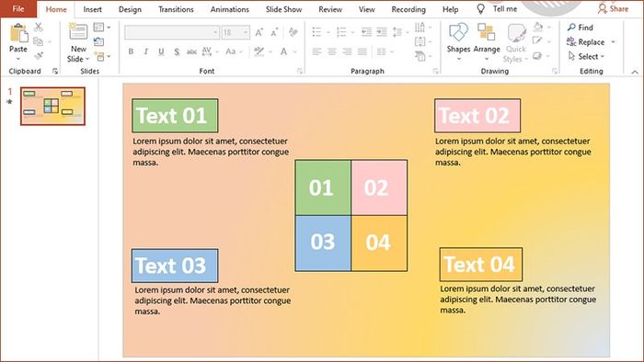Click the Text Direction icon
This screenshot has width=644, height=362.
click(420, 27)
